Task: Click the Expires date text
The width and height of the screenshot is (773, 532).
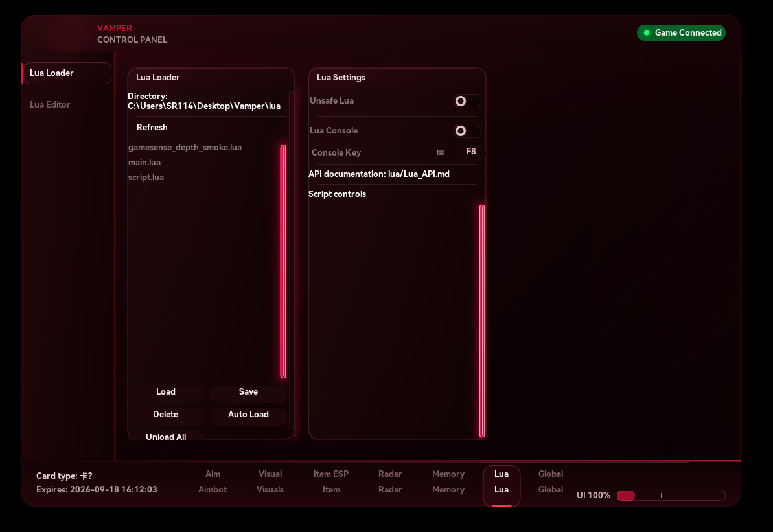Action: [97, 490]
